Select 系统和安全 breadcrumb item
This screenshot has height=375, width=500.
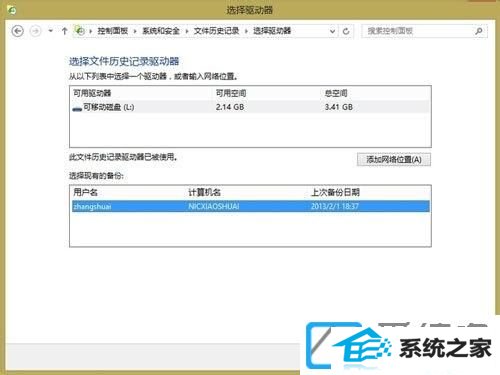point(161,31)
